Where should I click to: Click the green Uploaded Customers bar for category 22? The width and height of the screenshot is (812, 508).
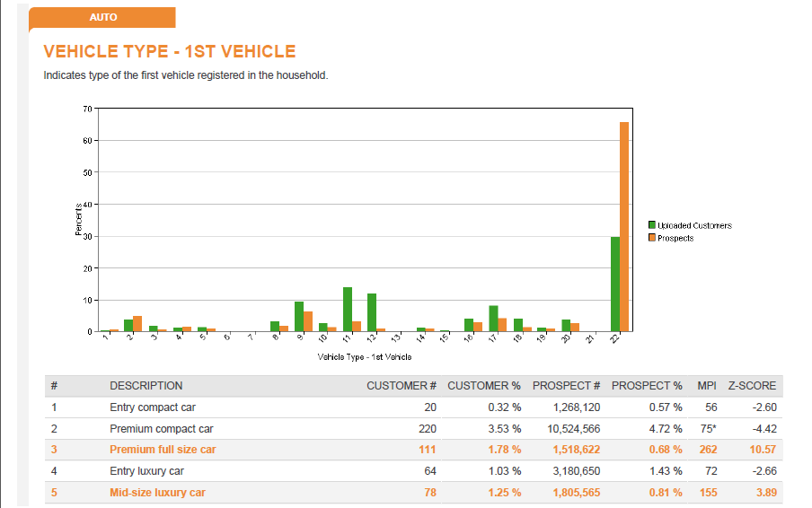(x=615, y=284)
